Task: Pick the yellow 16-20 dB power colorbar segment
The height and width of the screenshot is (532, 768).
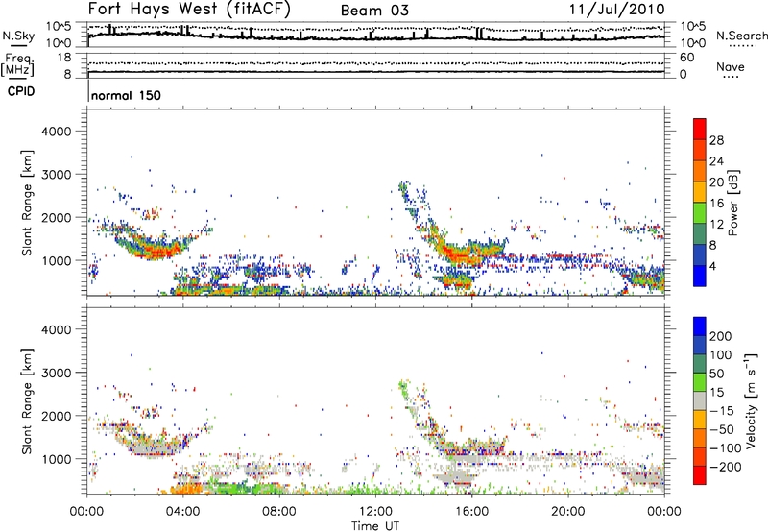Action: click(700, 192)
